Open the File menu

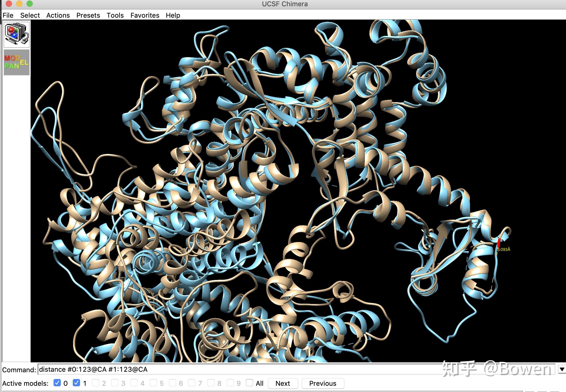click(8, 15)
